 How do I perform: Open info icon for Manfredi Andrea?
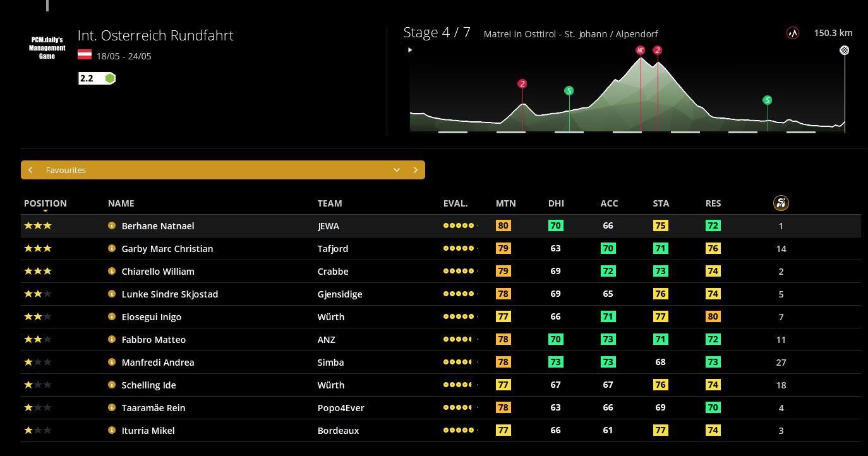(112, 362)
